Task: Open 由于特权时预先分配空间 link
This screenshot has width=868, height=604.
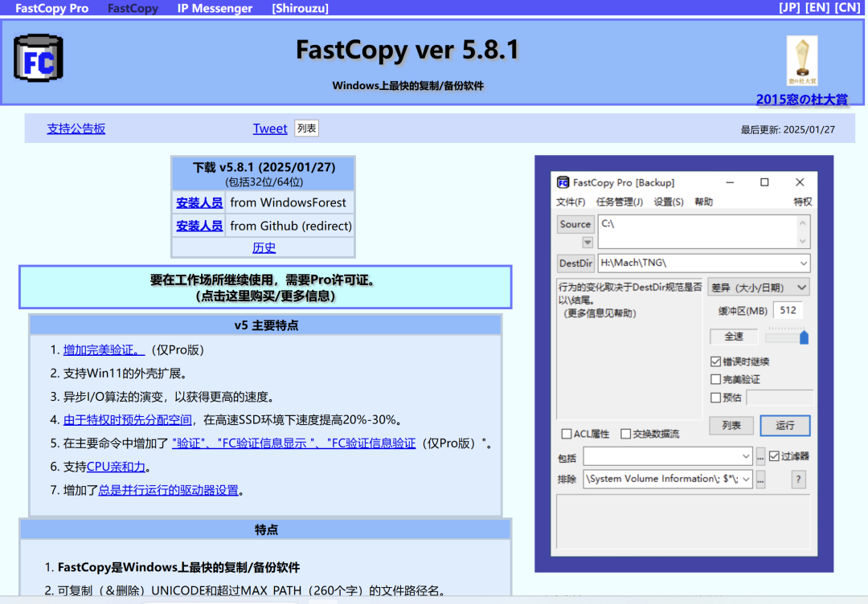Action: pos(127,420)
